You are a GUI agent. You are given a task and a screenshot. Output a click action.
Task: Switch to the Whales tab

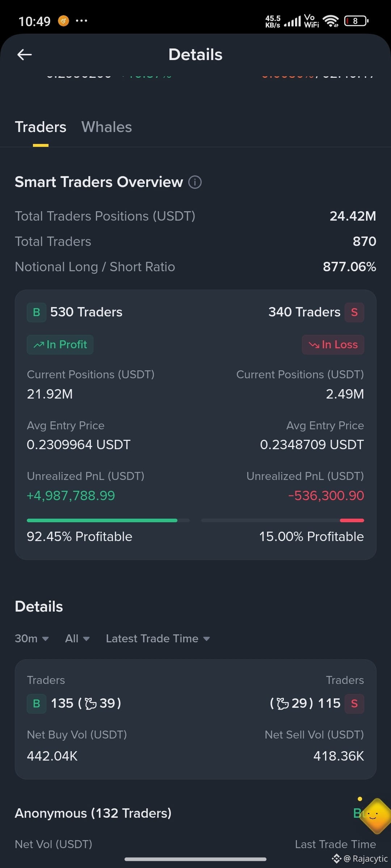coord(107,127)
